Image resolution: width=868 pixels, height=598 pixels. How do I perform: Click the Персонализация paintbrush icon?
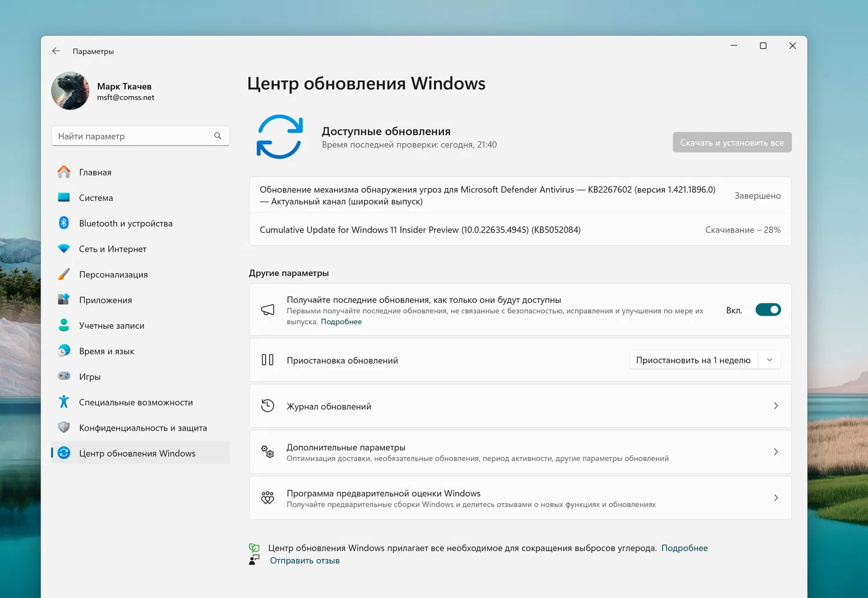pyautogui.click(x=64, y=274)
